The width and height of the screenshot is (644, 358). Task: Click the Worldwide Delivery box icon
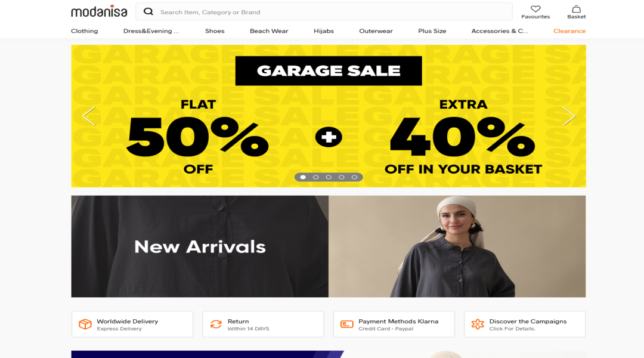click(85, 324)
